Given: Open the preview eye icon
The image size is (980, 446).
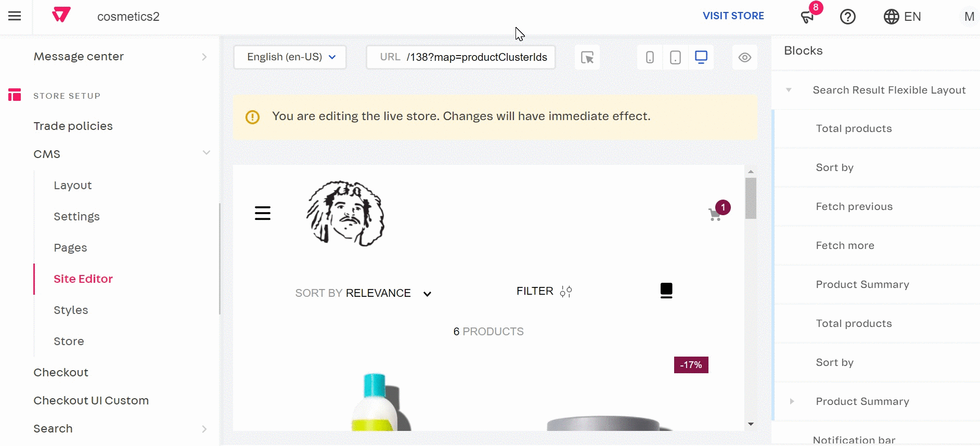Looking at the screenshot, I should click(x=745, y=57).
